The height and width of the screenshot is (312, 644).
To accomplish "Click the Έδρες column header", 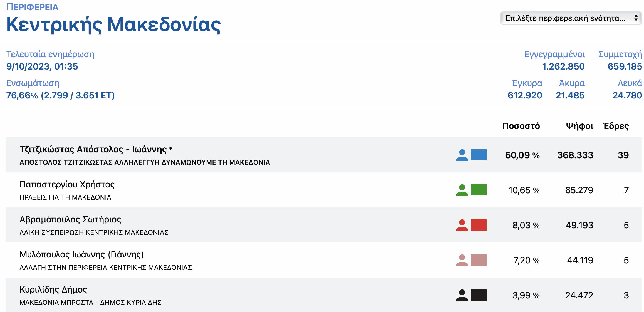I will click(x=616, y=126).
